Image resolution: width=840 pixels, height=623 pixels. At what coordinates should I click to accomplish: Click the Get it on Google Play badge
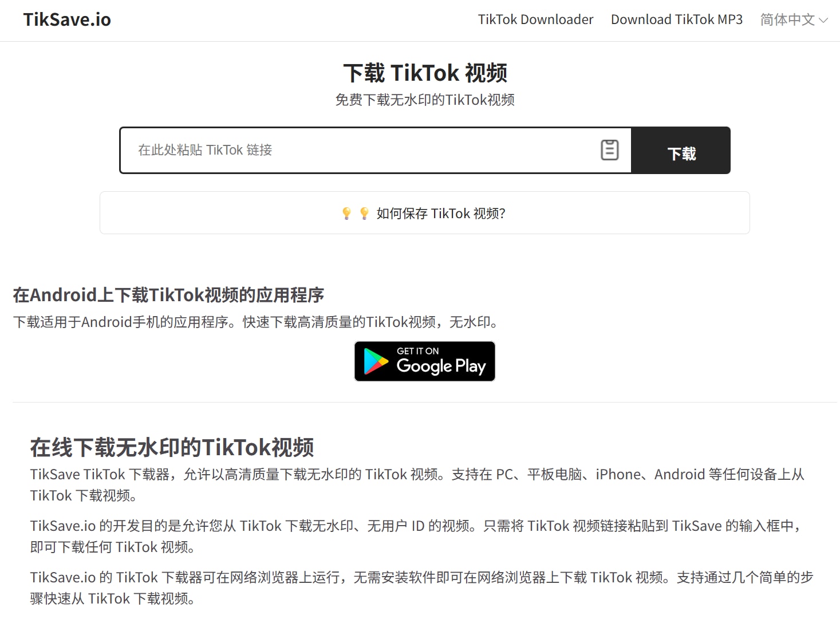tap(424, 361)
